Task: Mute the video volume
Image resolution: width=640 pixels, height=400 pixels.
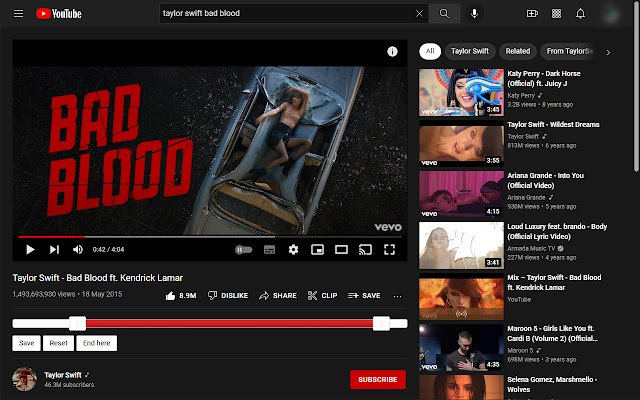Action: tap(78, 249)
